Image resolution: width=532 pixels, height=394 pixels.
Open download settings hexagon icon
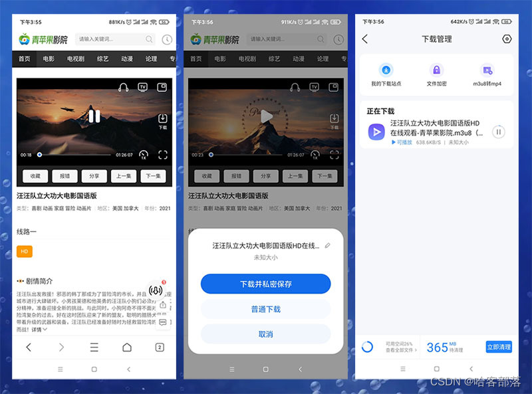(x=507, y=39)
